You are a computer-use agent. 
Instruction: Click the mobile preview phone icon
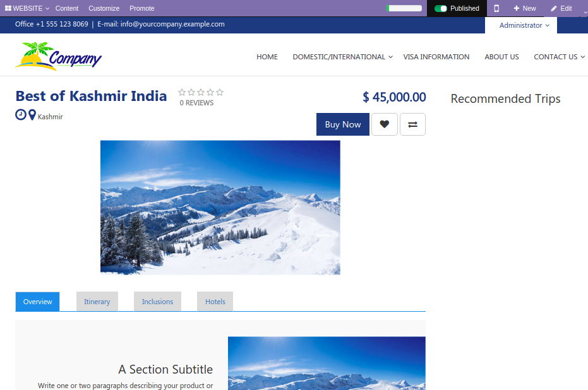pos(496,8)
